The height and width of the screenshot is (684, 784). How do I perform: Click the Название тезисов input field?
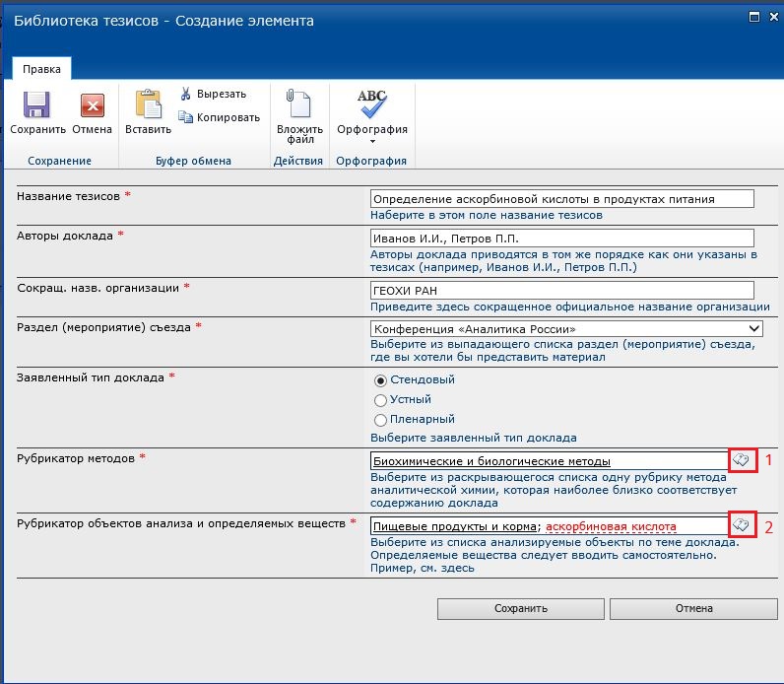(x=562, y=199)
